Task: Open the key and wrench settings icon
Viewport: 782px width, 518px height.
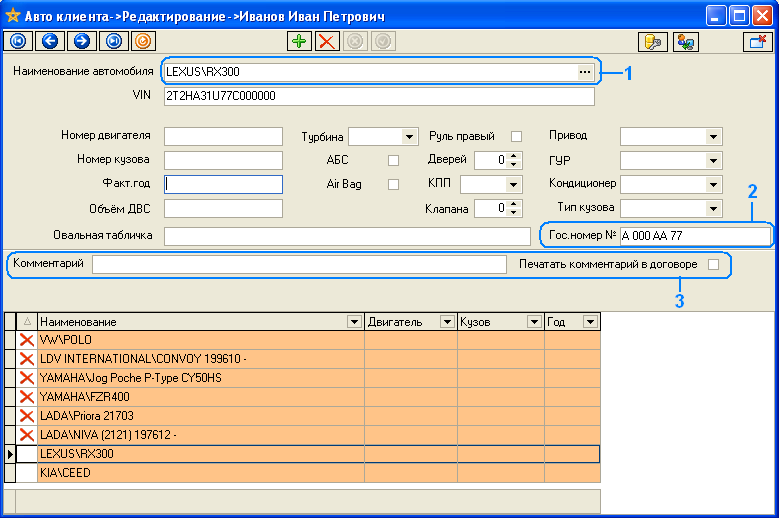Action: [653, 42]
